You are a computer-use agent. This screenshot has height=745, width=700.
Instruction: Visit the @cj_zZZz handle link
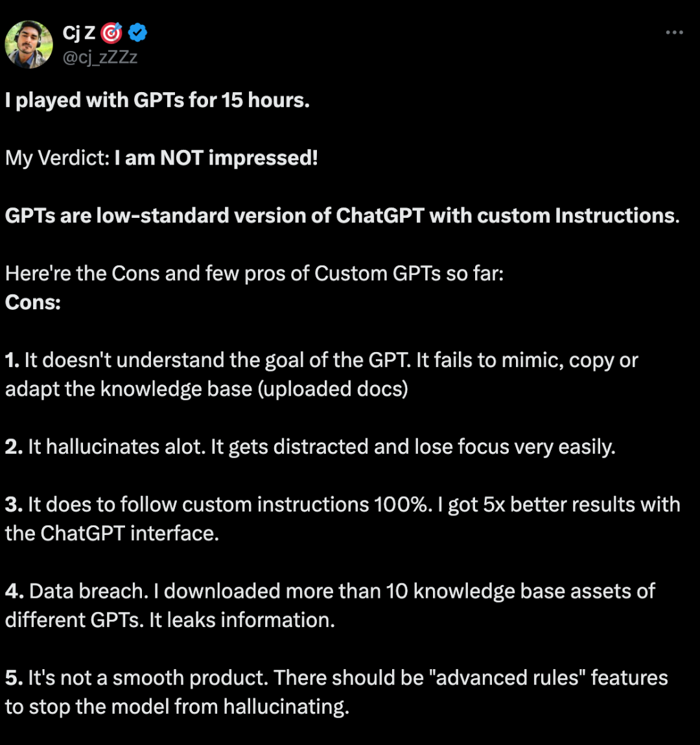coord(100,58)
